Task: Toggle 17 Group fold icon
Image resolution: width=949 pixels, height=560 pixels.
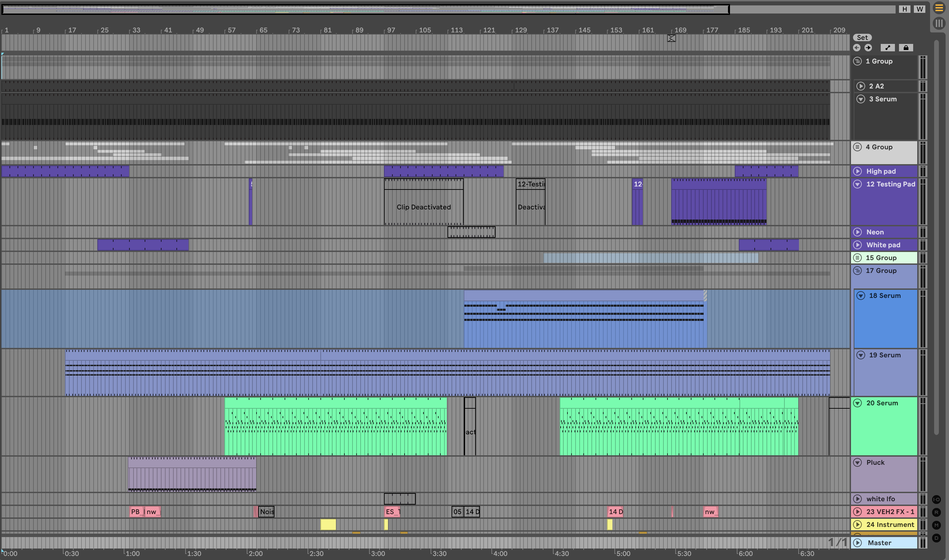Action: pos(857,271)
